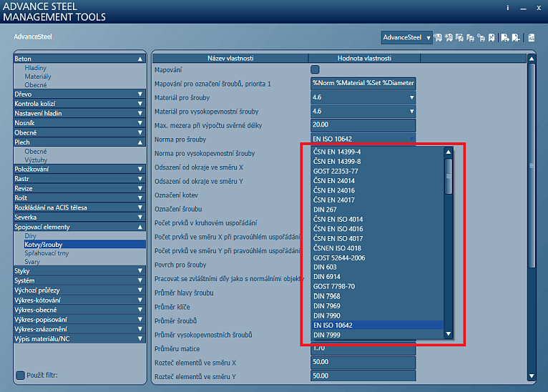Viewport: 548px width, 392px height.
Task: Choose DIN 6914 from the list
Action: tap(378, 277)
